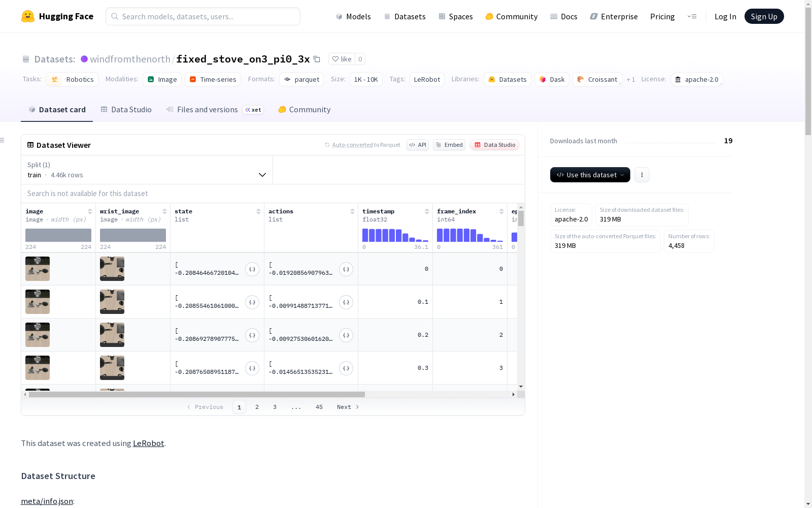Copy dataset name with the copy icon

317,59
